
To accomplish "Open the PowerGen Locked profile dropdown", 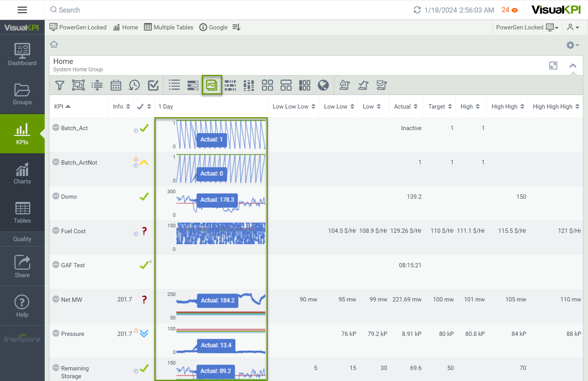I will click(x=527, y=27).
